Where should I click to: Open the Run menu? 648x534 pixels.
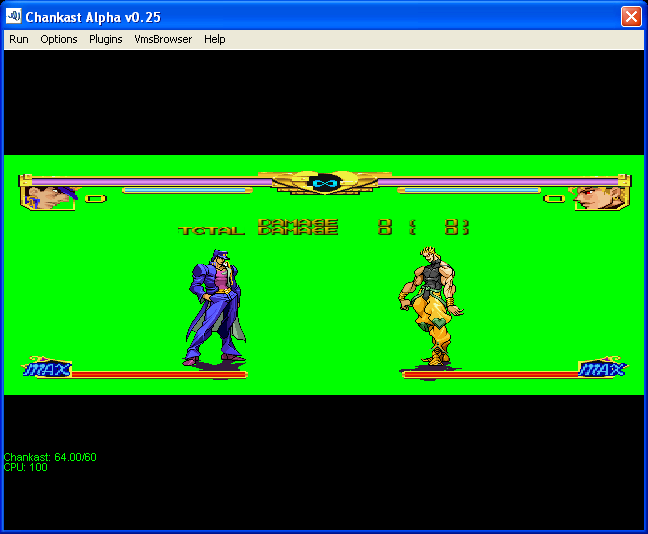coord(19,39)
